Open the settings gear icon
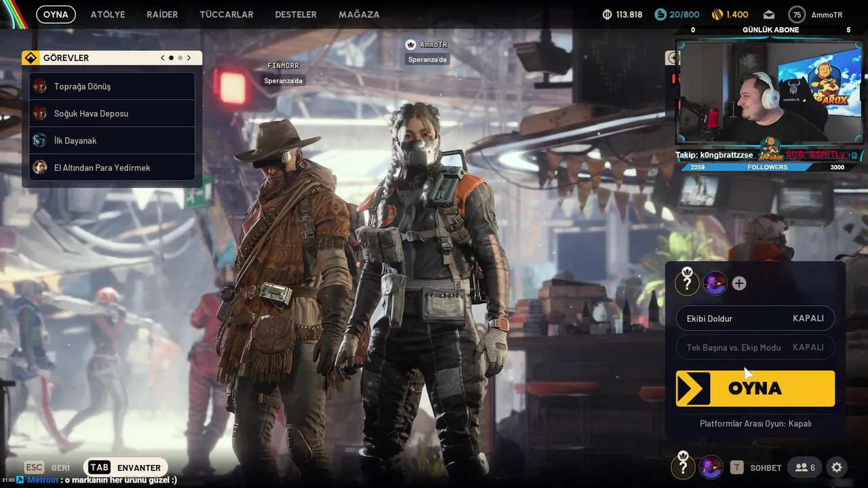 tap(837, 468)
